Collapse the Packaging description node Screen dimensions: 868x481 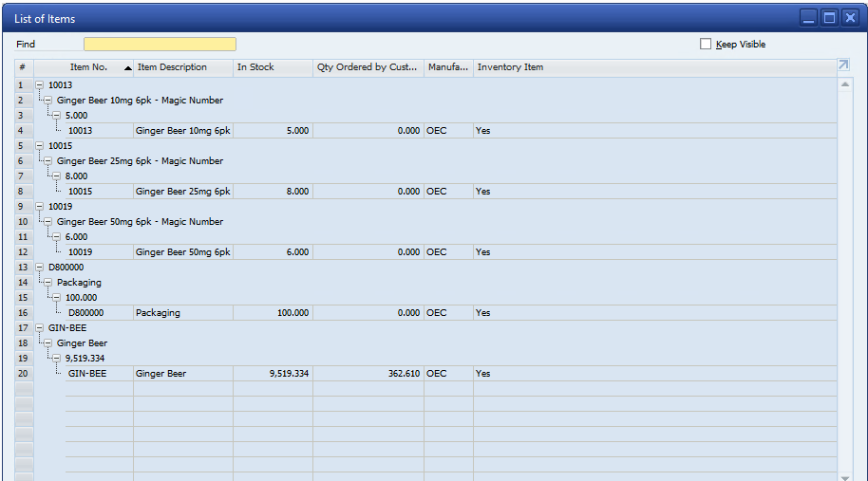(x=48, y=283)
